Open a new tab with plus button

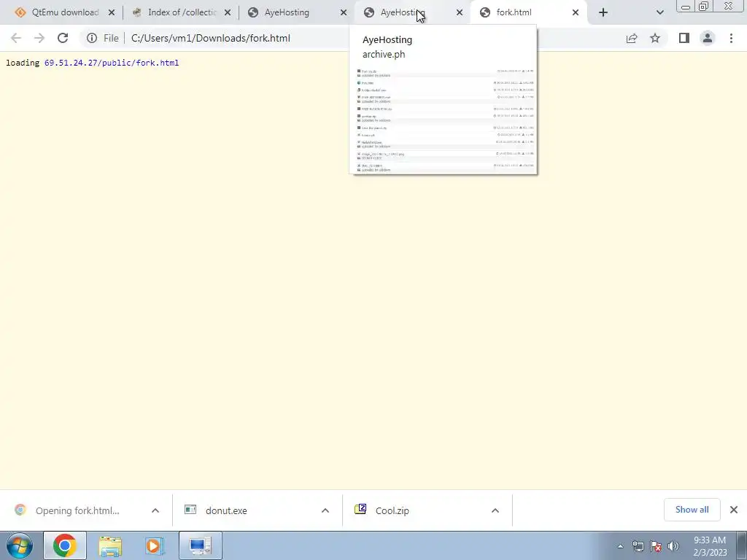click(603, 13)
